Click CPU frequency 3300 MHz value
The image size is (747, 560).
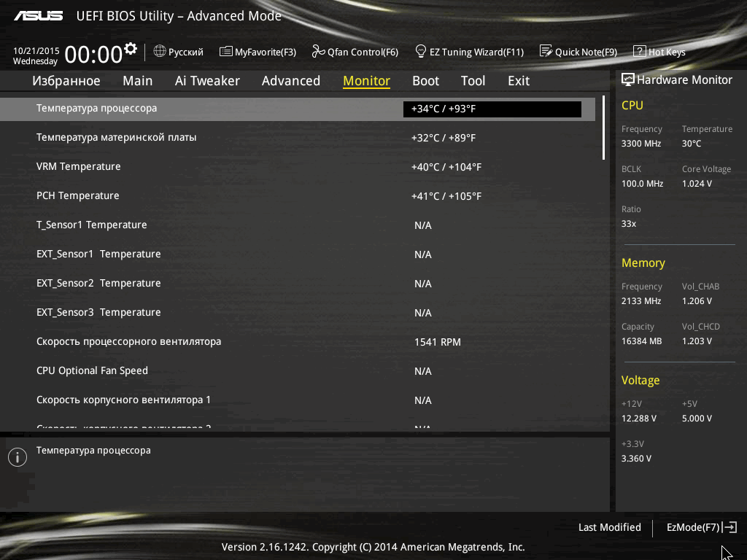coord(641,144)
